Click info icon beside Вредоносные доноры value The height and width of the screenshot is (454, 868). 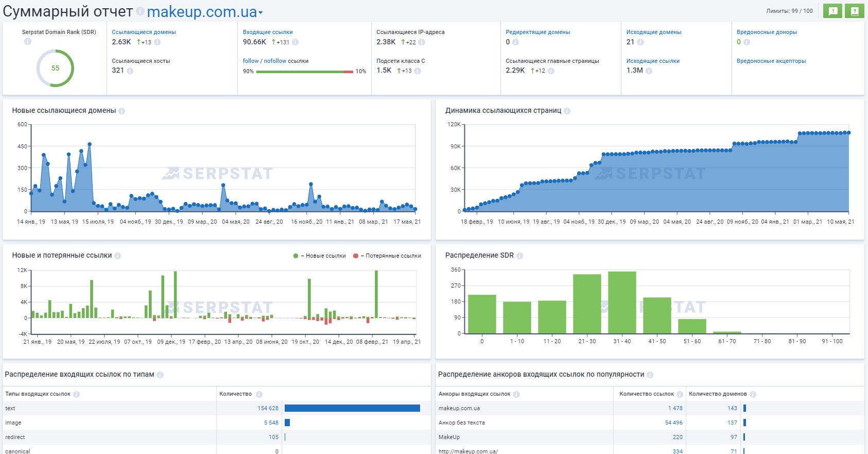tap(747, 42)
